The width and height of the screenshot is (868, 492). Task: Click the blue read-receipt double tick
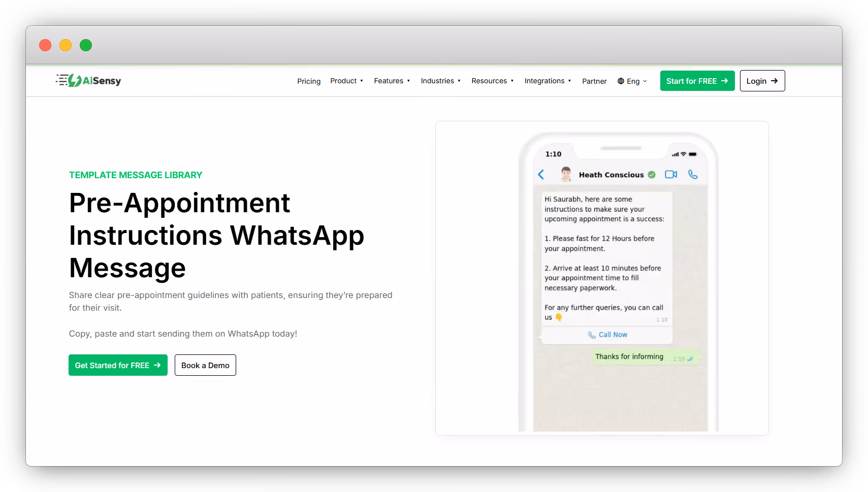(x=690, y=359)
